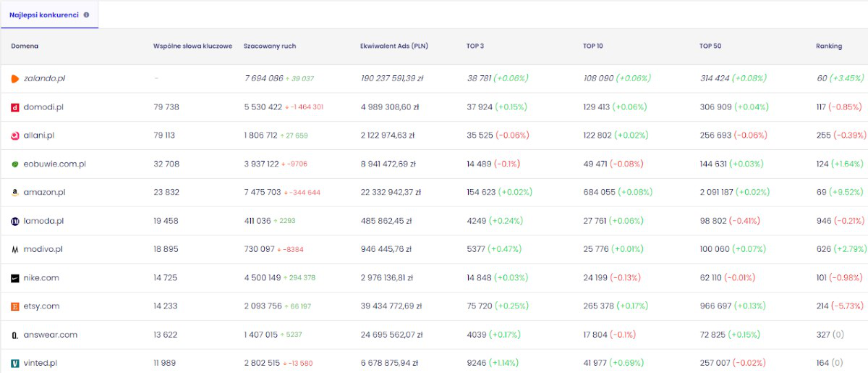The image size is (868, 373).
Task: Select the Najlepsi konkurenci tab
Action: 43,14
